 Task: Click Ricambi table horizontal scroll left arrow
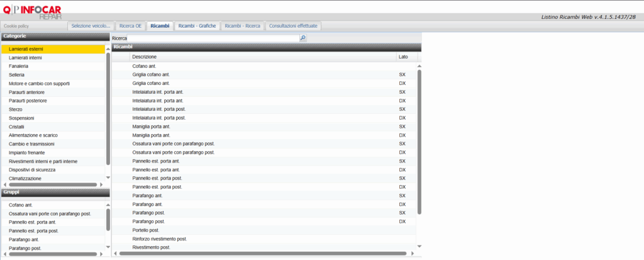(x=116, y=254)
